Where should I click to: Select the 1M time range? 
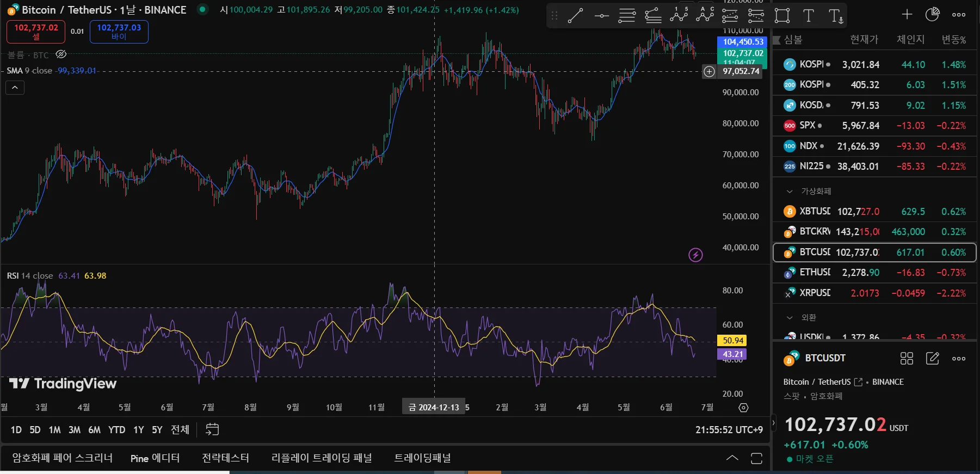pos(54,430)
